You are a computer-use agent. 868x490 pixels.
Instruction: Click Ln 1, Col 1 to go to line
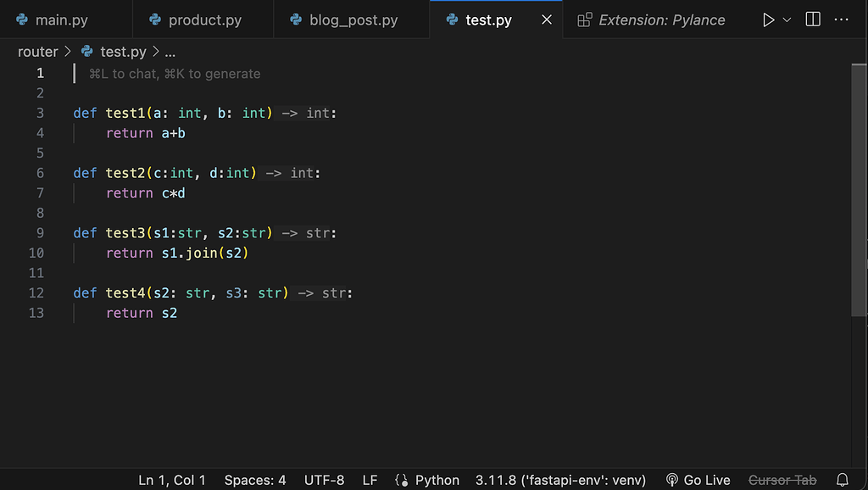click(x=172, y=479)
